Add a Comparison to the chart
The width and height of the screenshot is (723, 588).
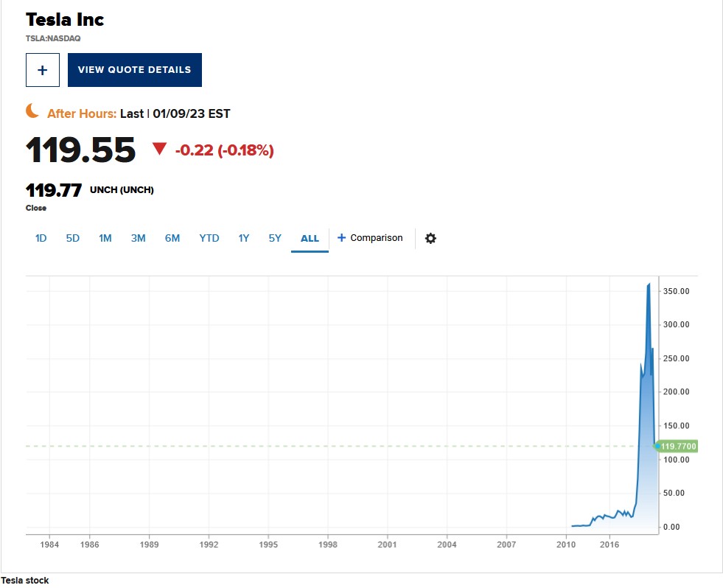pyautogui.click(x=370, y=238)
